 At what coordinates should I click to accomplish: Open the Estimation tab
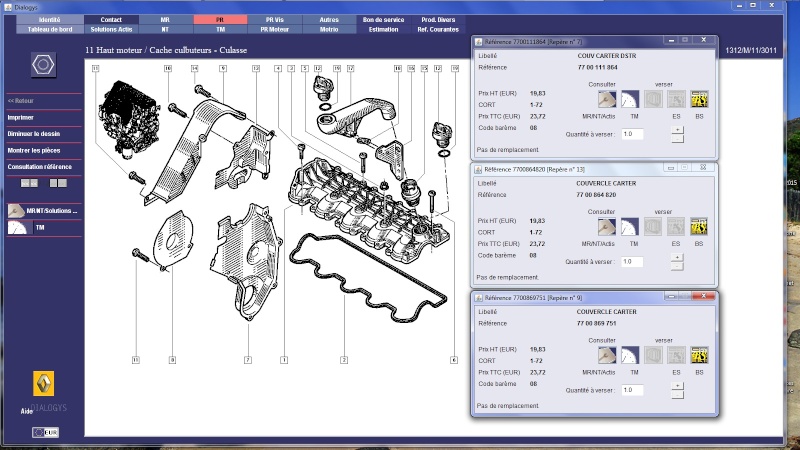coord(384,29)
